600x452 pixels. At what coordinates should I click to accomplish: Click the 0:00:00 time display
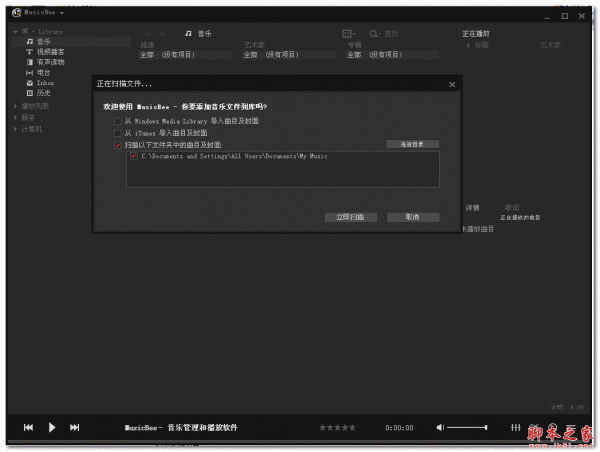point(399,428)
